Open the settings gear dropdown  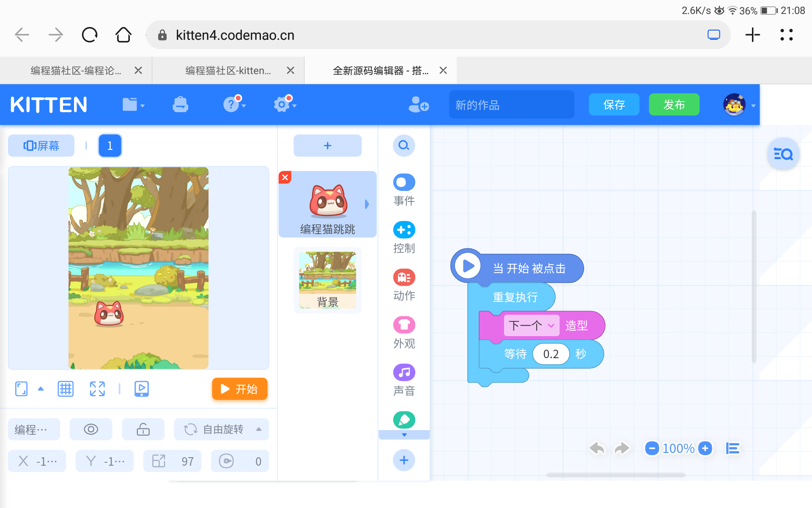(285, 104)
